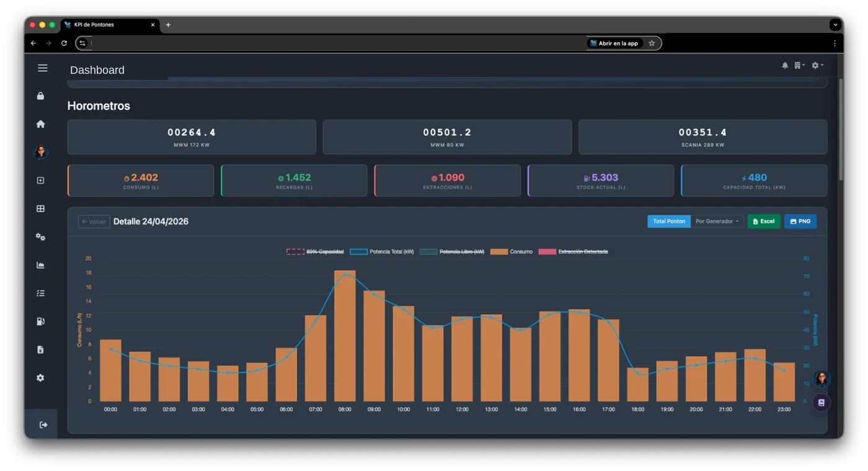The image size is (868, 471).
Task: Export chart with the Excel button
Action: tap(764, 221)
